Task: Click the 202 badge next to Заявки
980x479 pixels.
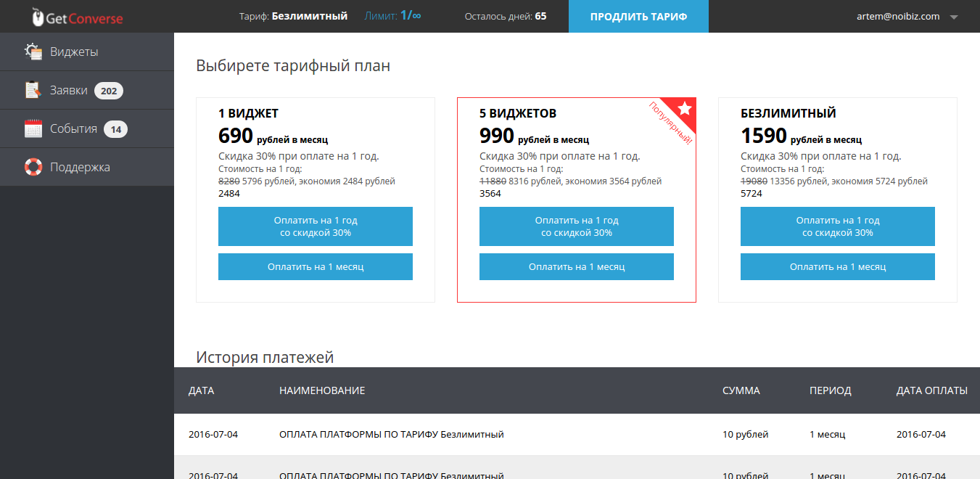Action: pos(109,91)
